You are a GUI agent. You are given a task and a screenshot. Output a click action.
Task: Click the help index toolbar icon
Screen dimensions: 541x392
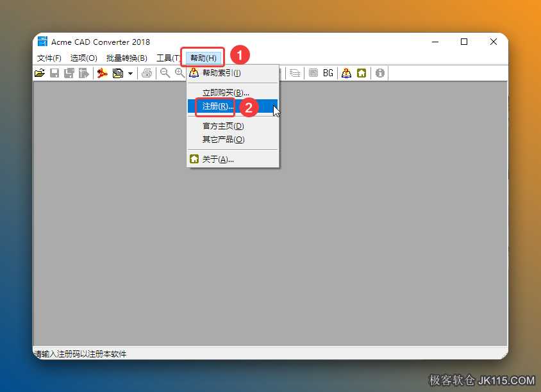pyautogui.click(x=346, y=73)
